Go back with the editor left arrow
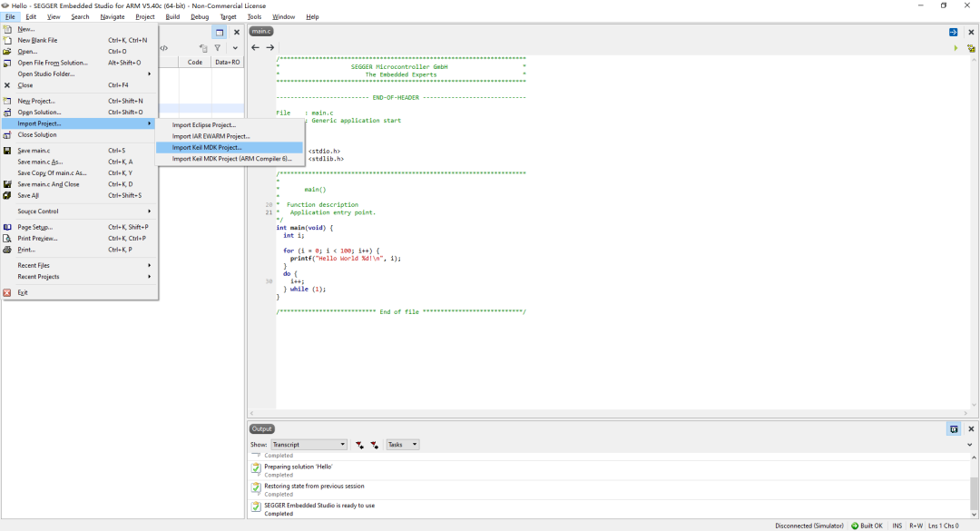 [x=255, y=47]
